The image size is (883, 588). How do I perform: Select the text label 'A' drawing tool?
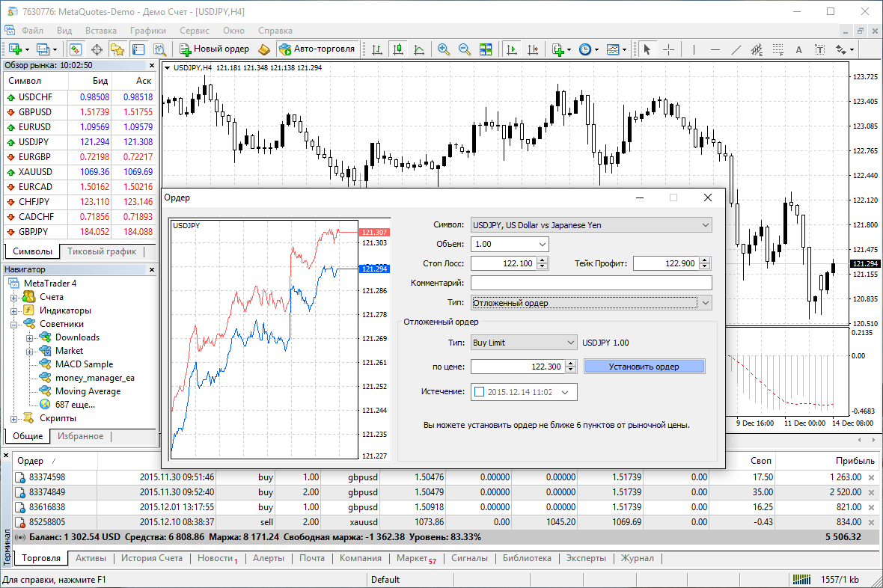click(798, 49)
